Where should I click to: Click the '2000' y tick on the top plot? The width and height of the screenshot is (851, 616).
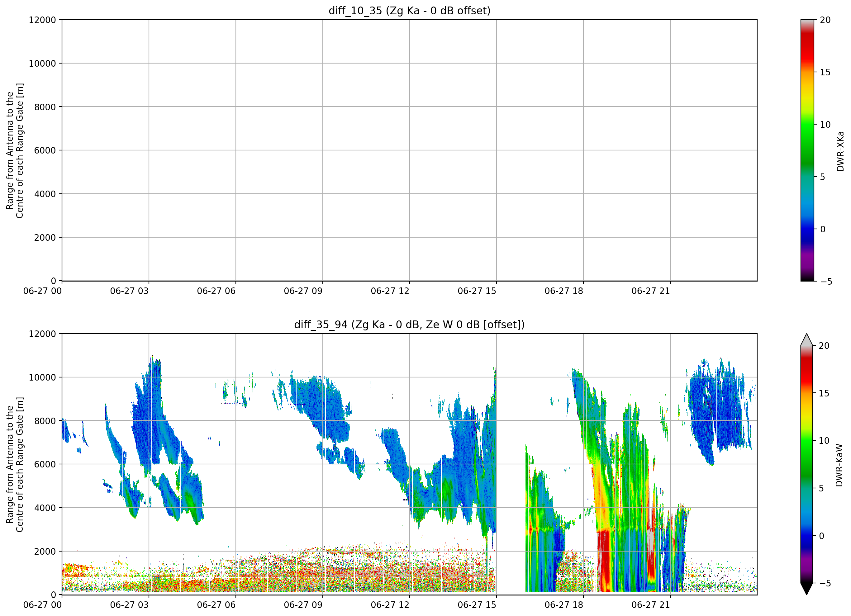point(45,238)
